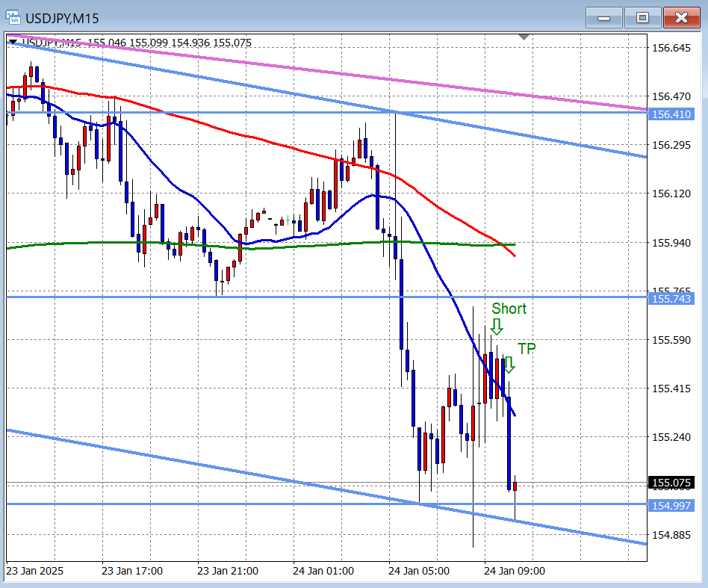Image resolution: width=708 pixels, height=588 pixels.
Task: Click the green arrow under the TP label
Action: pyautogui.click(x=509, y=365)
